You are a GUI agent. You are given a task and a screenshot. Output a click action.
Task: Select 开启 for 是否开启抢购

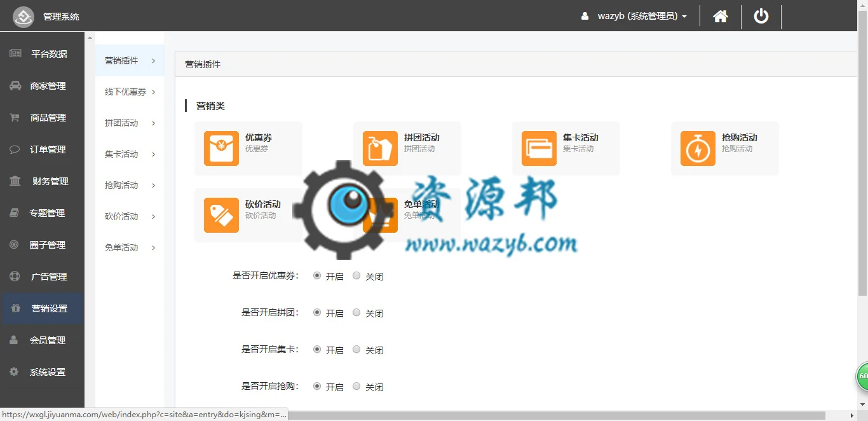[317, 386]
